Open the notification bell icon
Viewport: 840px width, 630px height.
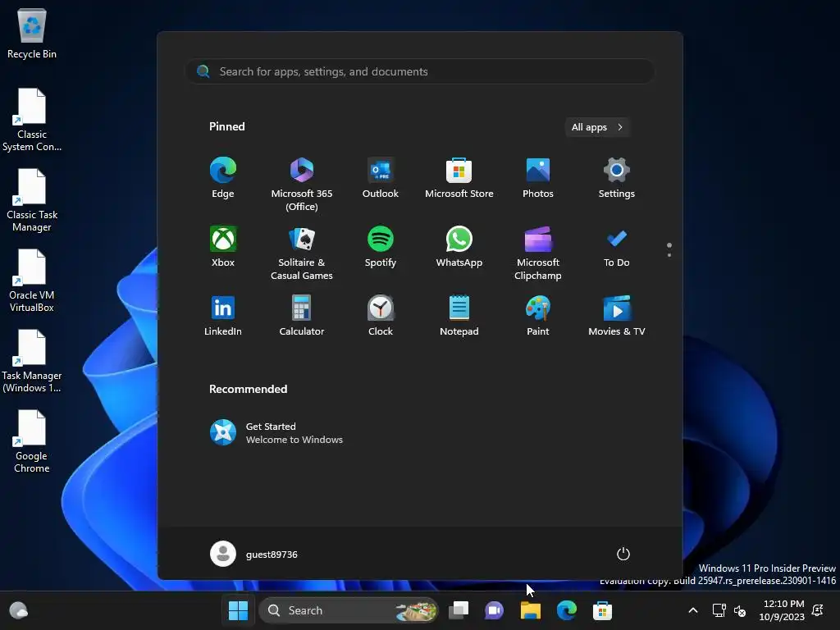[x=818, y=610]
